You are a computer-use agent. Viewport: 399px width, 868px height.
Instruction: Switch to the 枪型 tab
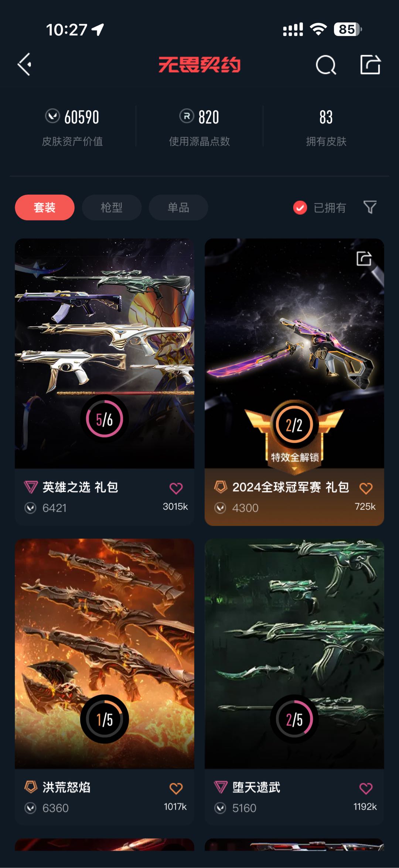coord(112,207)
